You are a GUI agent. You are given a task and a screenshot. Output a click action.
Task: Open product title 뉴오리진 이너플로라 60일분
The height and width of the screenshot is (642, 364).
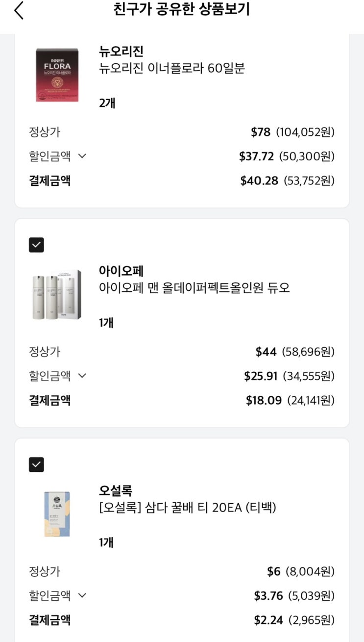(171, 68)
